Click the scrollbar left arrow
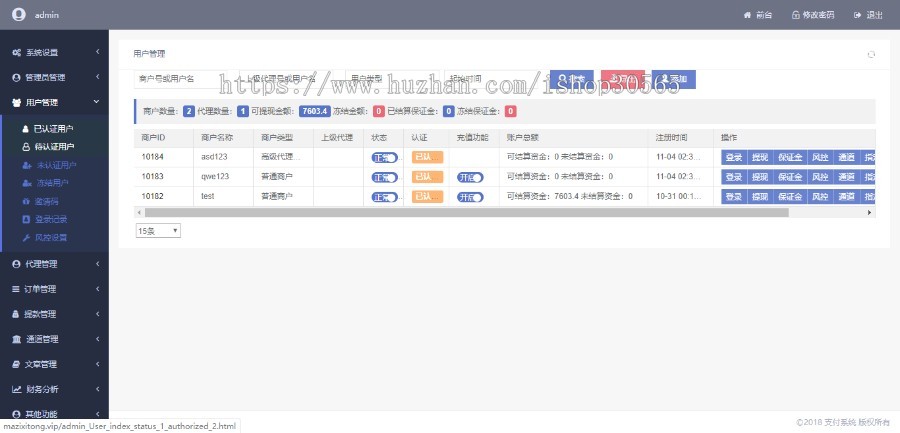This screenshot has width=900, height=433. pyautogui.click(x=138, y=212)
